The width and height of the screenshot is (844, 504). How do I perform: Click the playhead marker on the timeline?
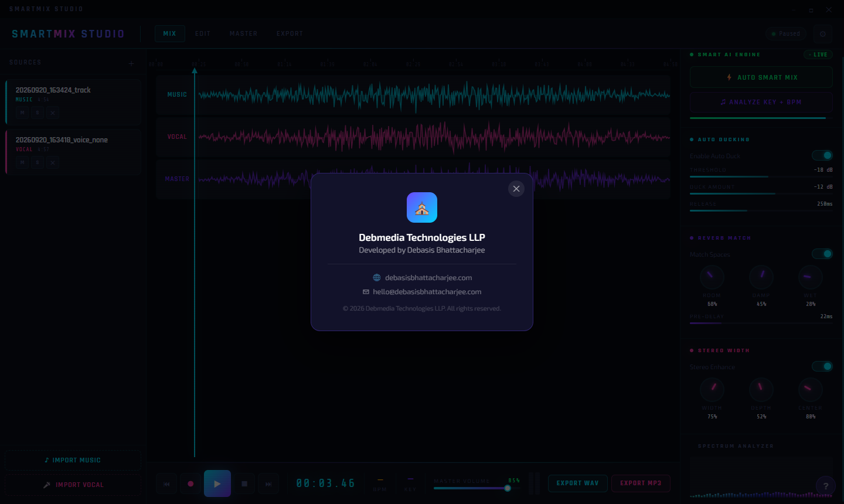[x=195, y=71]
